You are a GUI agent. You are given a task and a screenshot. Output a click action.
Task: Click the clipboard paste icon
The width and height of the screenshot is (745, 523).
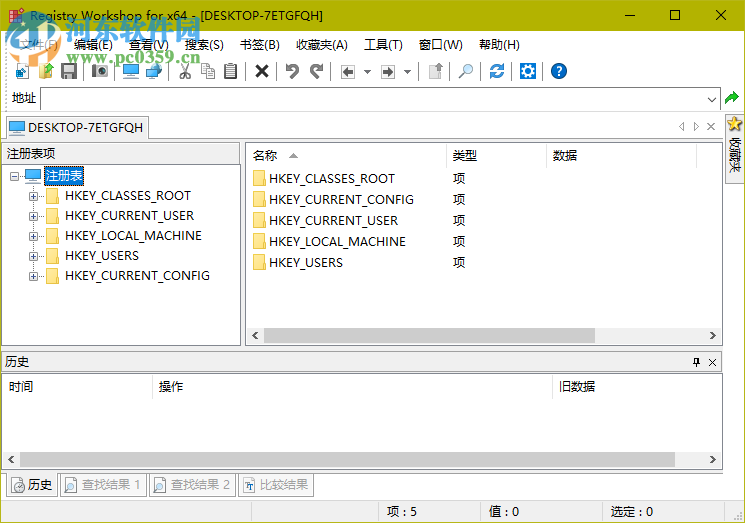pos(230,72)
